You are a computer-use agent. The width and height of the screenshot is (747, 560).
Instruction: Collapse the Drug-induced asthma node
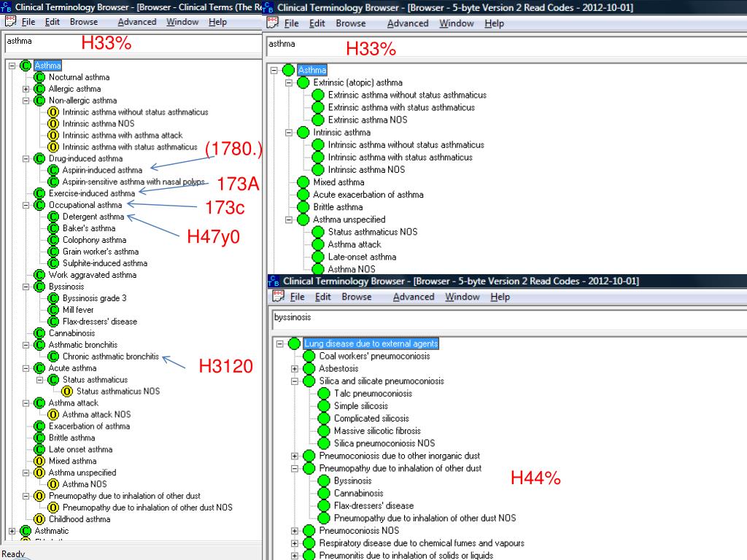(x=26, y=158)
